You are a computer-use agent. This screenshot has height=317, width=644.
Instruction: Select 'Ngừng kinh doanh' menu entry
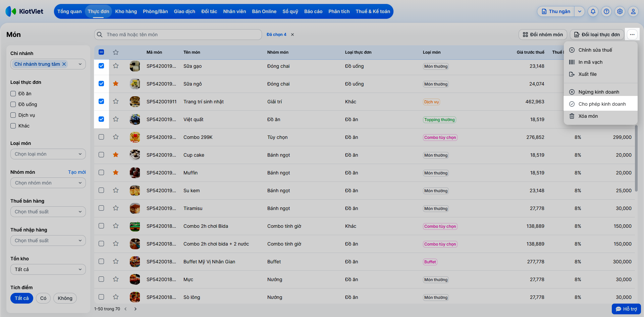pos(600,92)
